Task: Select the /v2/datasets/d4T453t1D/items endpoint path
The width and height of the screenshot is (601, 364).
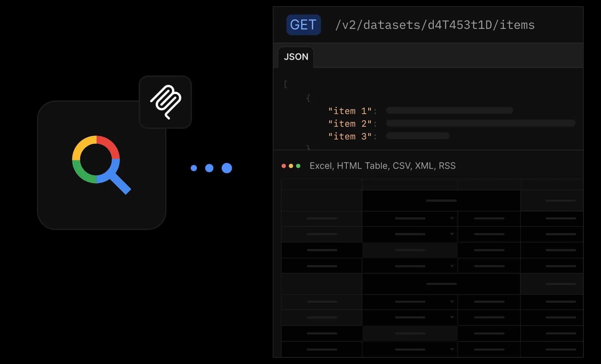Action: pyautogui.click(x=435, y=25)
